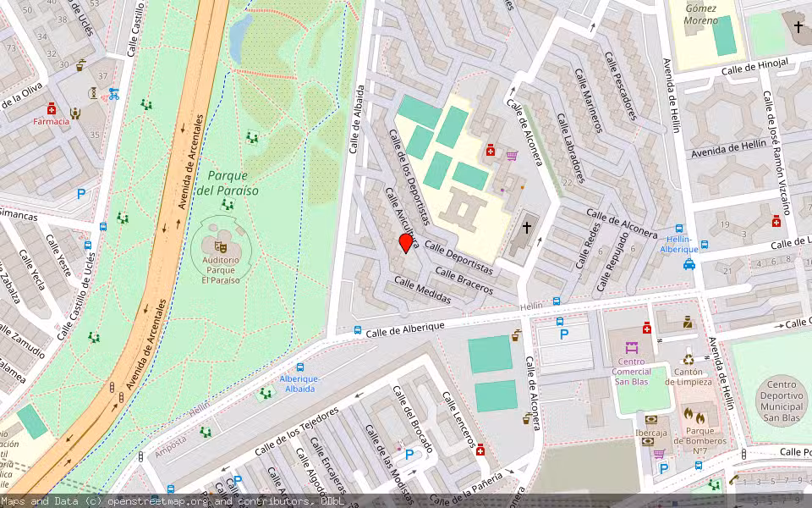Click the purple Centro Comercial San Blas icon
Image resolution: width=812 pixels, height=508 pixels.
point(632,348)
